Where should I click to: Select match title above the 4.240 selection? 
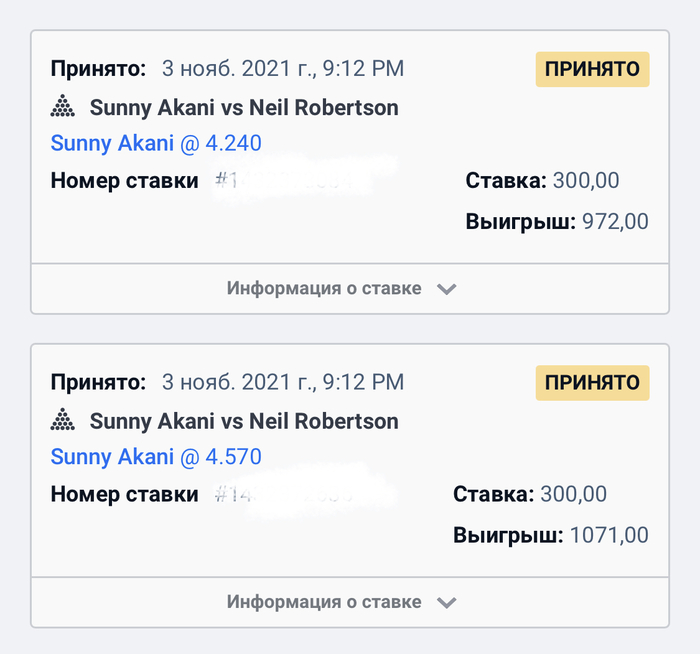[x=244, y=107]
